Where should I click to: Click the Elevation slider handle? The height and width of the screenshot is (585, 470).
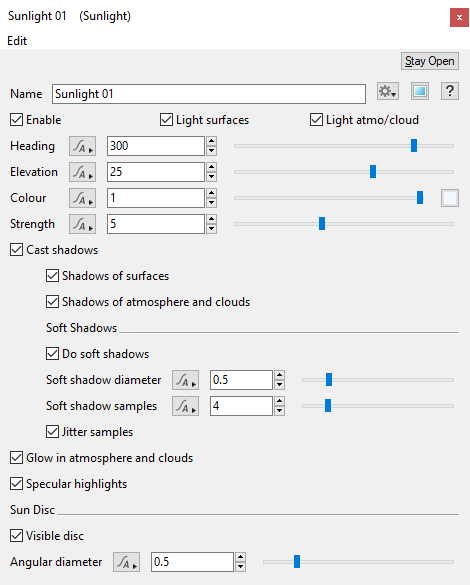click(373, 172)
